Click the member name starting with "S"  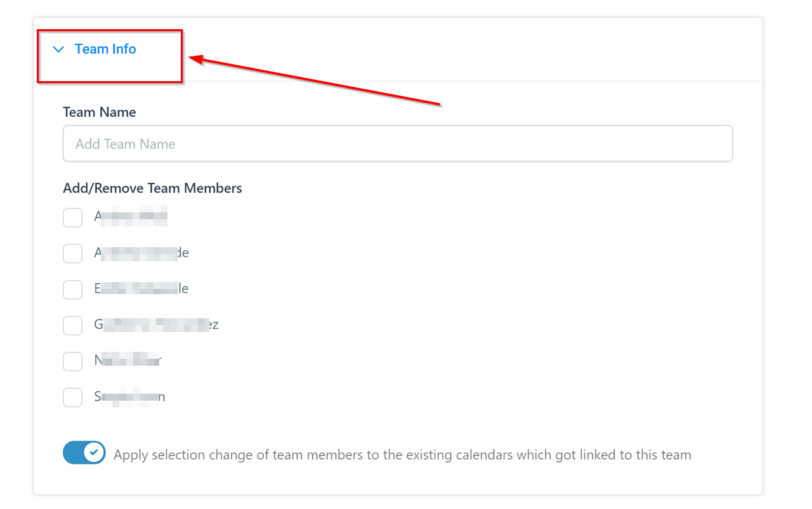pos(129,397)
